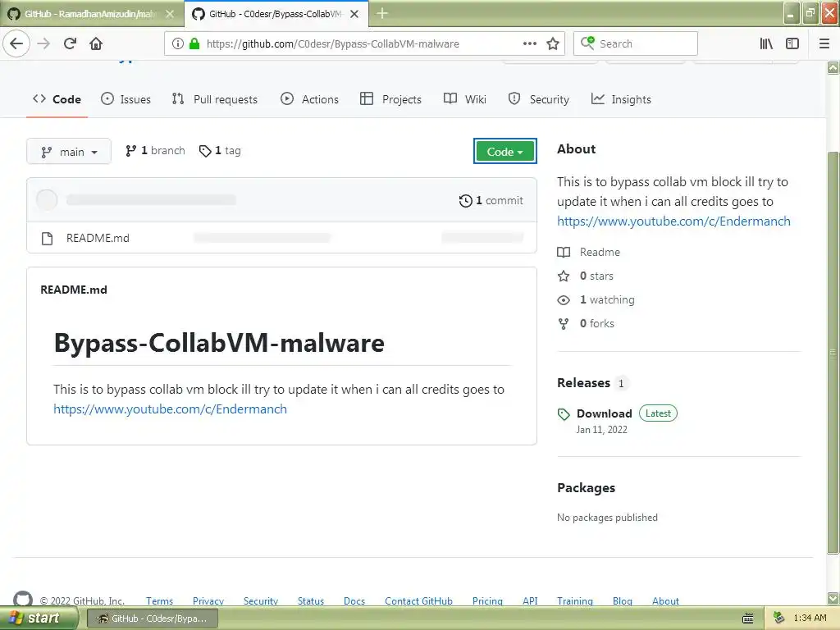Screen dimensions: 840x630
Task: Bookmark this page with the star icon
Action: click(x=553, y=43)
